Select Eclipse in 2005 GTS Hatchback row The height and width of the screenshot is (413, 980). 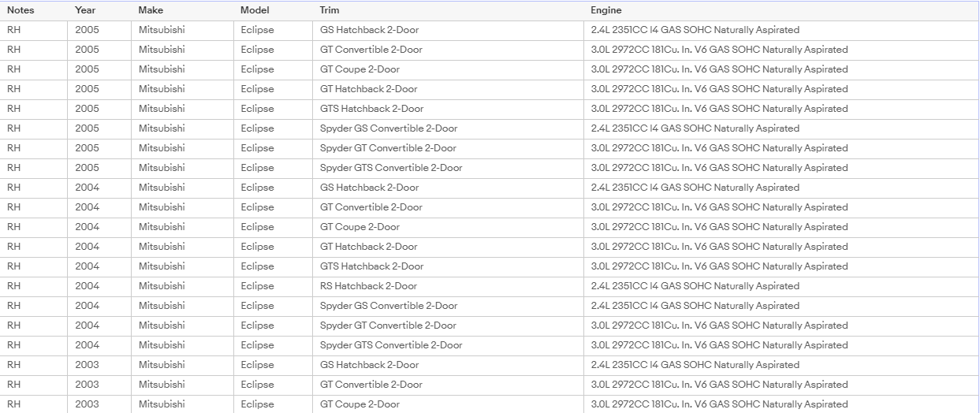[x=257, y=109]
